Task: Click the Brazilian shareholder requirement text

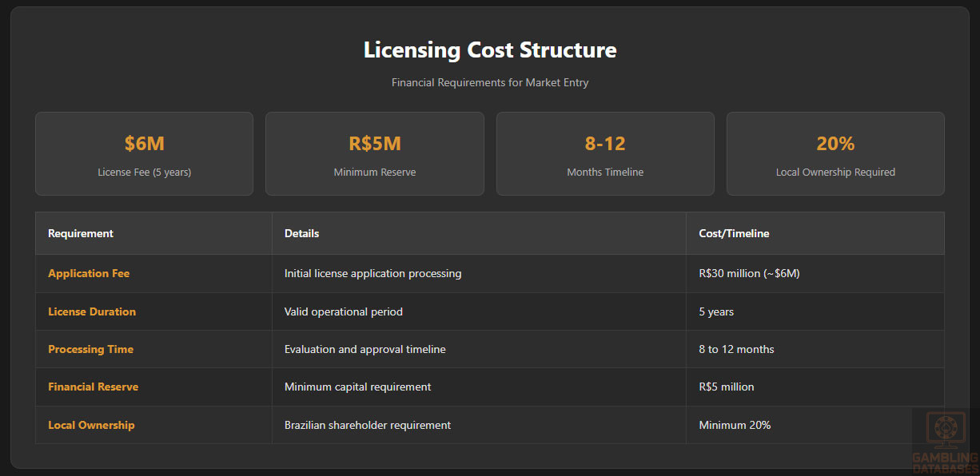Action: tap(368, 425)
